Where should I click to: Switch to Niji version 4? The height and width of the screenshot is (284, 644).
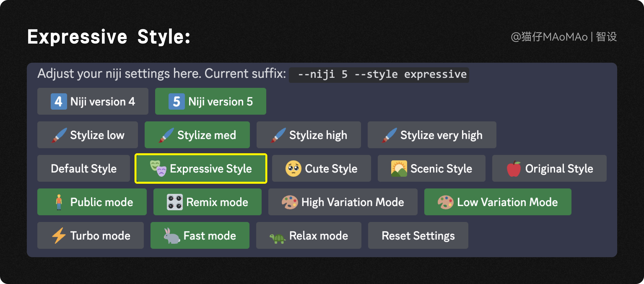point(93,101)
